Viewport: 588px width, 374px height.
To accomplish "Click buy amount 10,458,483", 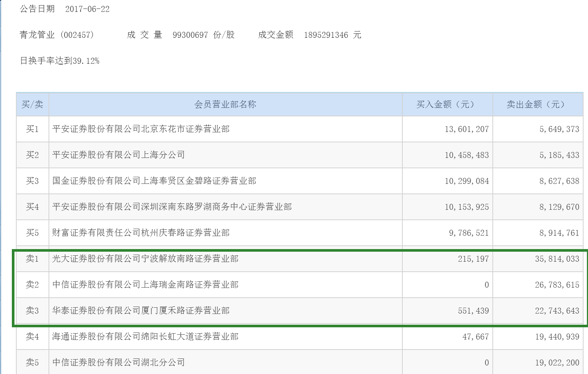I will 467,155.
